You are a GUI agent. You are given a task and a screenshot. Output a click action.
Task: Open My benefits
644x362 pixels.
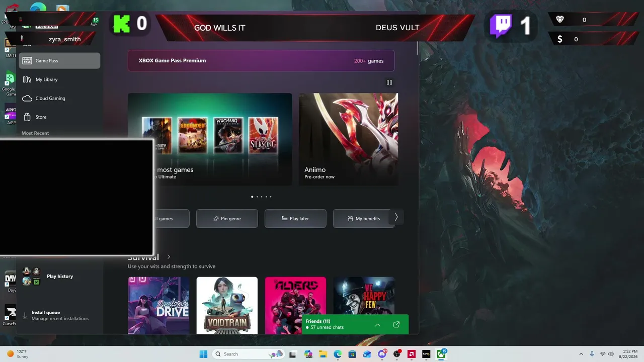pyautogui.click(x=364, y=219)
